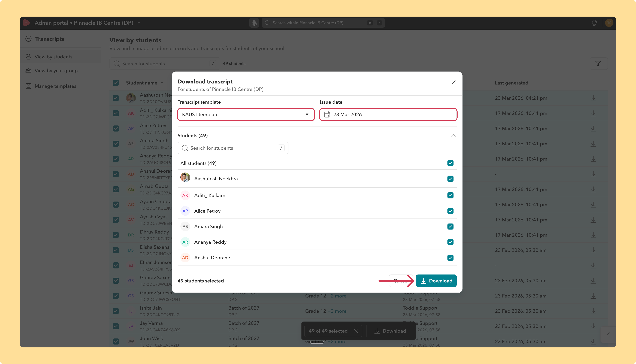Uncheck Amara Singh in the dialog
This screenshot has height=364, width=636.
450,226
